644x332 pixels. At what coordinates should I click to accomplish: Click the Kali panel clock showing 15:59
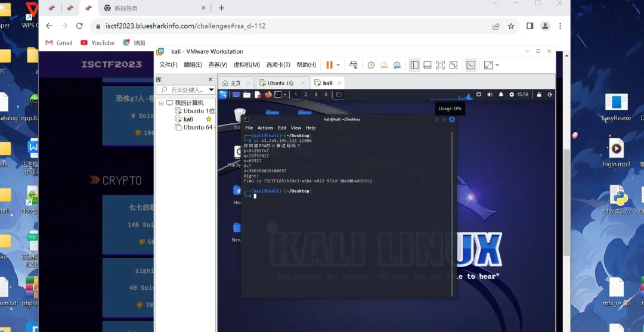coord(522,94)
